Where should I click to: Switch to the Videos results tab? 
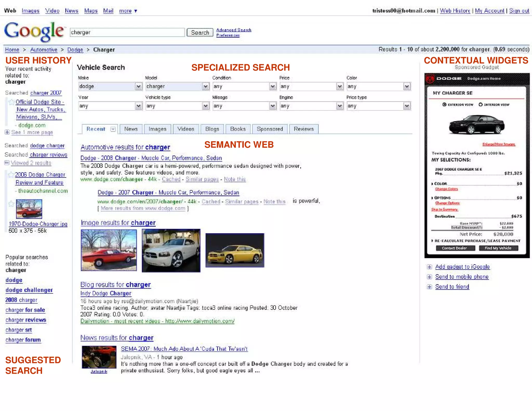tap(186, 129)
